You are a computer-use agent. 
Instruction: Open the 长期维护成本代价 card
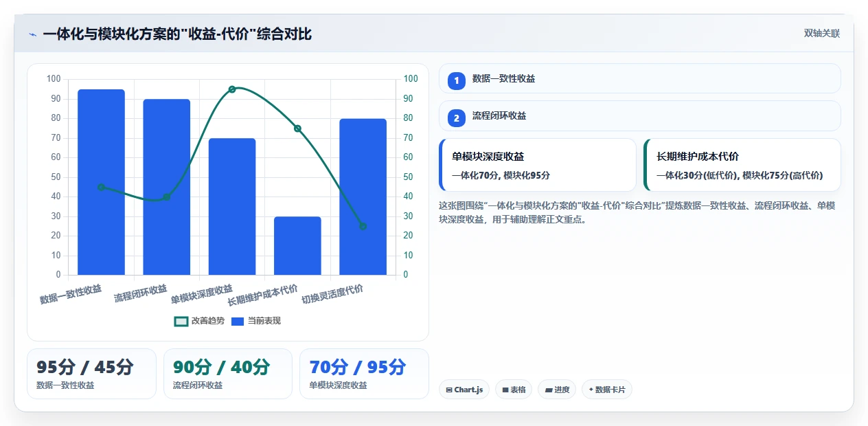pyautogui.click(x=742, y=165)
